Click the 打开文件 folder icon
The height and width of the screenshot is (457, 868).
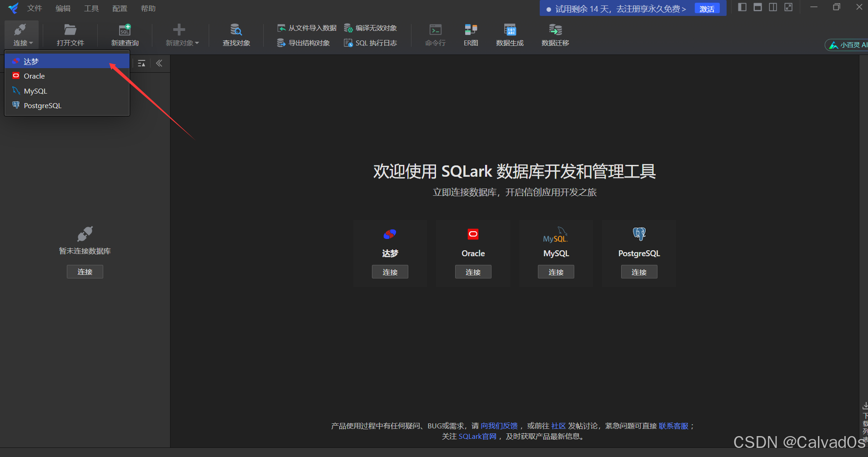(70, 30)
